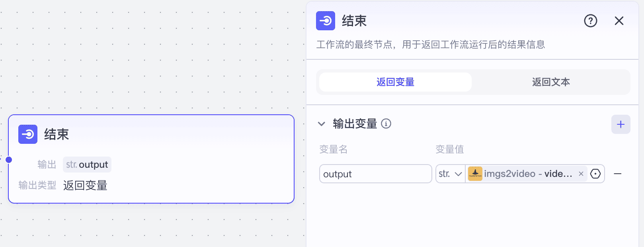Click the plus button to add an output variable
The height and width of the screenshot is (247, 644).
pyautogui.click(x=621, y=124)
